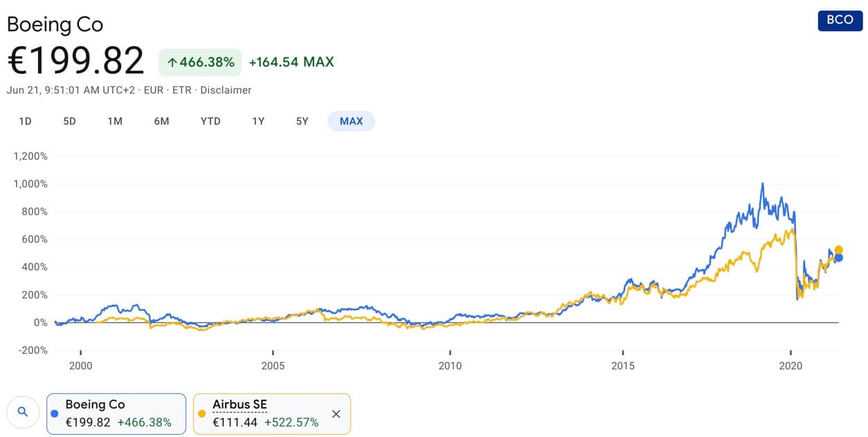Screen dimensions: 868x437
Task: Remove Airbus SE comparison with X icon
Action: pos(336,414)
